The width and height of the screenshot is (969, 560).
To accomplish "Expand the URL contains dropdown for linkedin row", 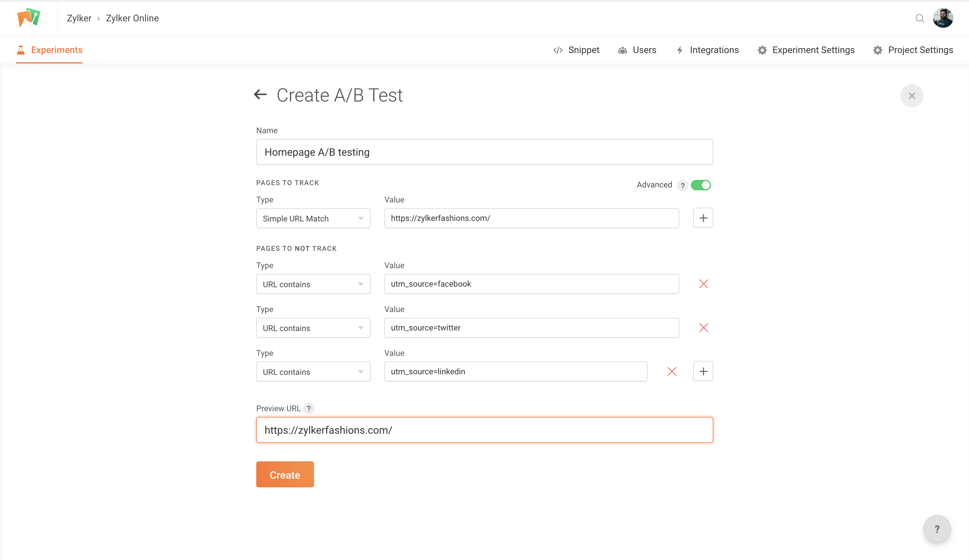I will point(313,372).
